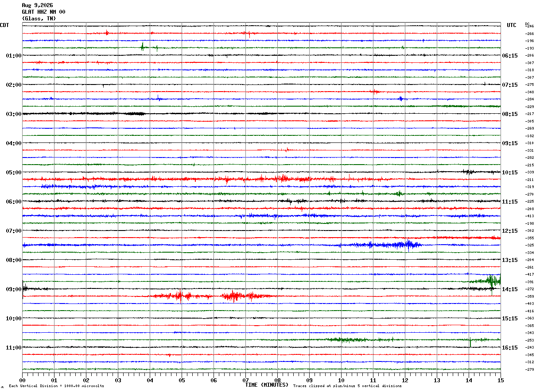The height and width of the screenshot is (392, 536).
Task: Click minute tick label 15 on axis
Action: pyautogui.click(x=501, y=380)
